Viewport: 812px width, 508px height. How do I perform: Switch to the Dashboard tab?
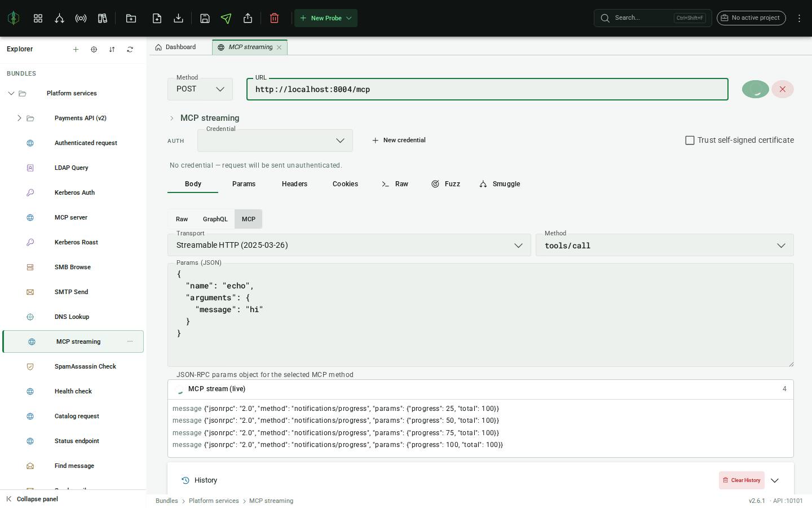(176, 47)
